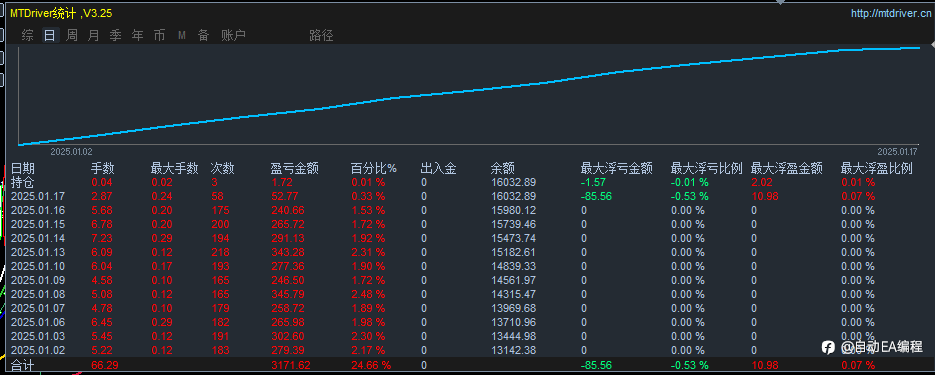This screenshot has height=375, width=935.
Task: Click lots value 7.23
Action: 101,238
